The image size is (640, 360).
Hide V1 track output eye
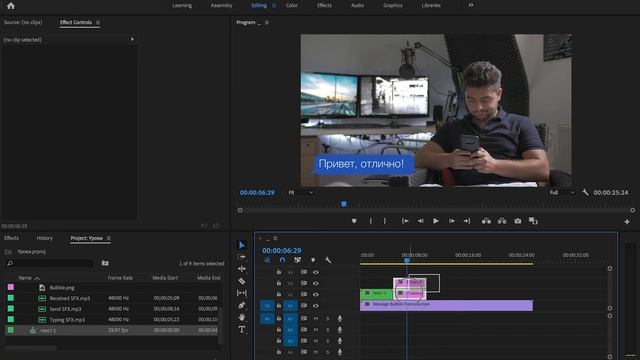316,305
